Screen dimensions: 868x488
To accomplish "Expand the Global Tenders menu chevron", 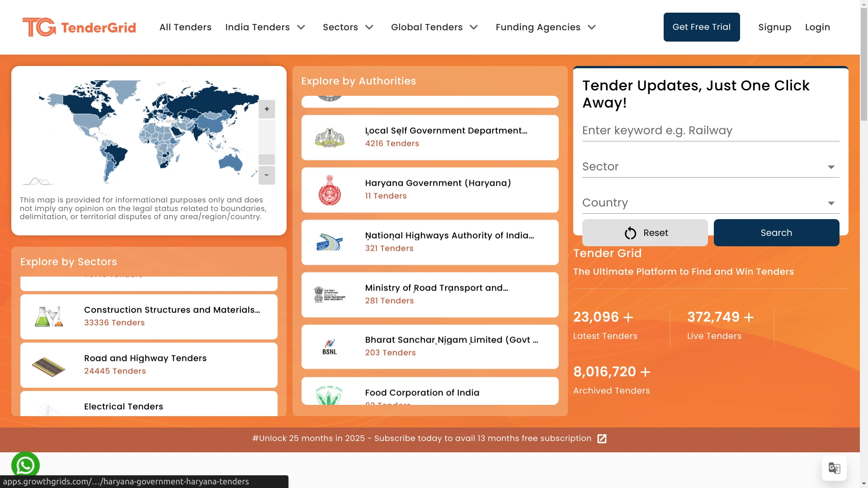I will point(474,27).
